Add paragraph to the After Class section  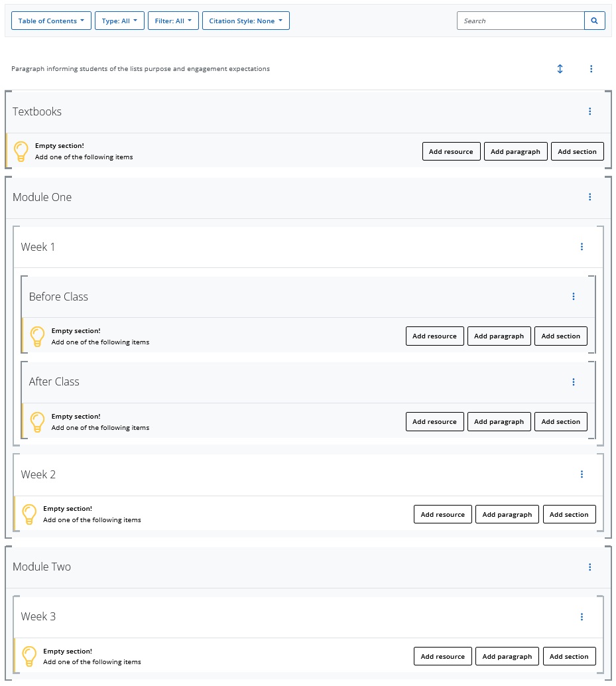coord(499,422)
